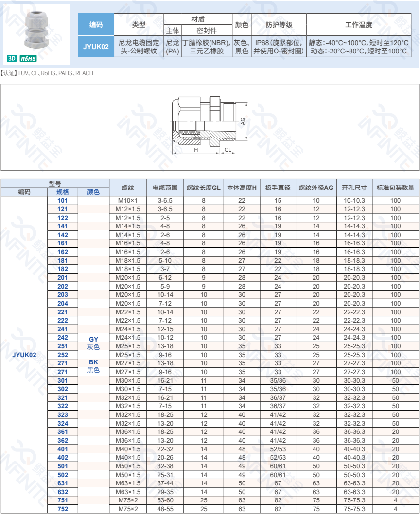Screen dimensions: 420x516
Task: Click cable range cell 48-55
Action: [x=165, y=509]
